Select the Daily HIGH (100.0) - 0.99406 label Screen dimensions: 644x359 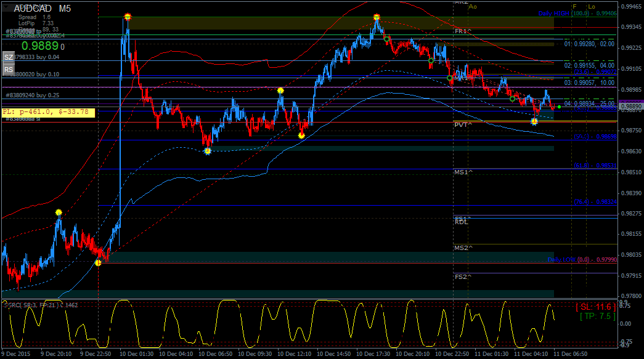pos(577,14)
